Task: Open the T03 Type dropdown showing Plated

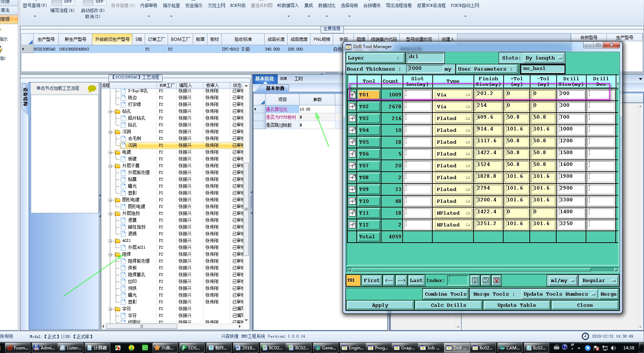Action: tap(453, 119)
